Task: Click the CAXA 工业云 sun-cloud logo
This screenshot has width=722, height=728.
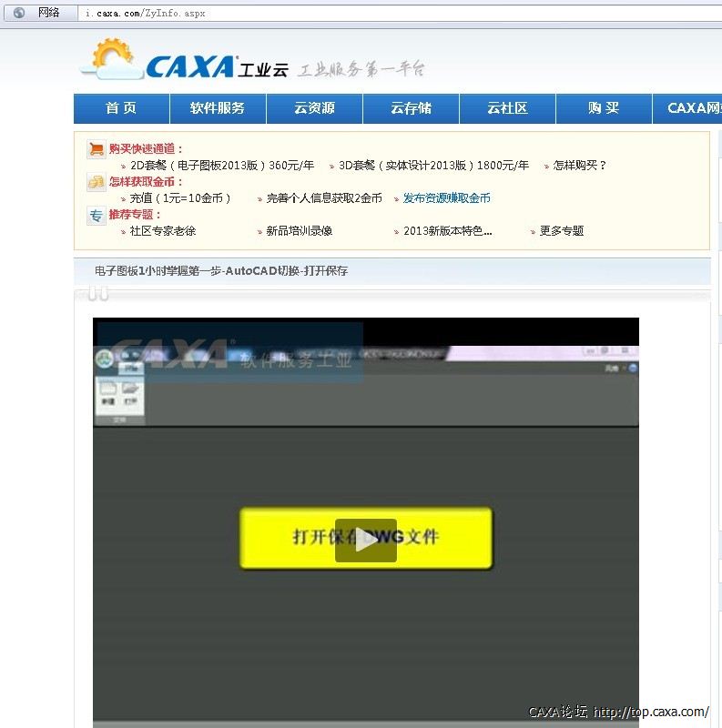Action: 111,59
